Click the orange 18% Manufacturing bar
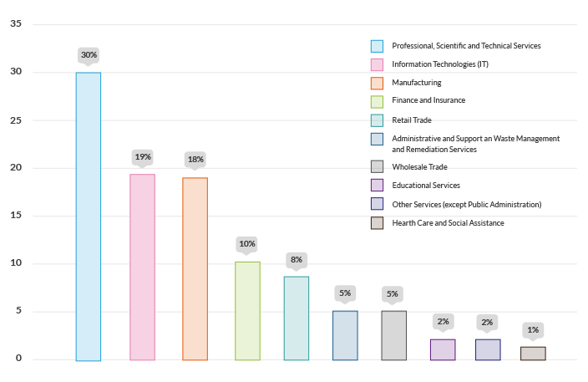This screenshot has height=382, width=588. click(x=195, y=268)
